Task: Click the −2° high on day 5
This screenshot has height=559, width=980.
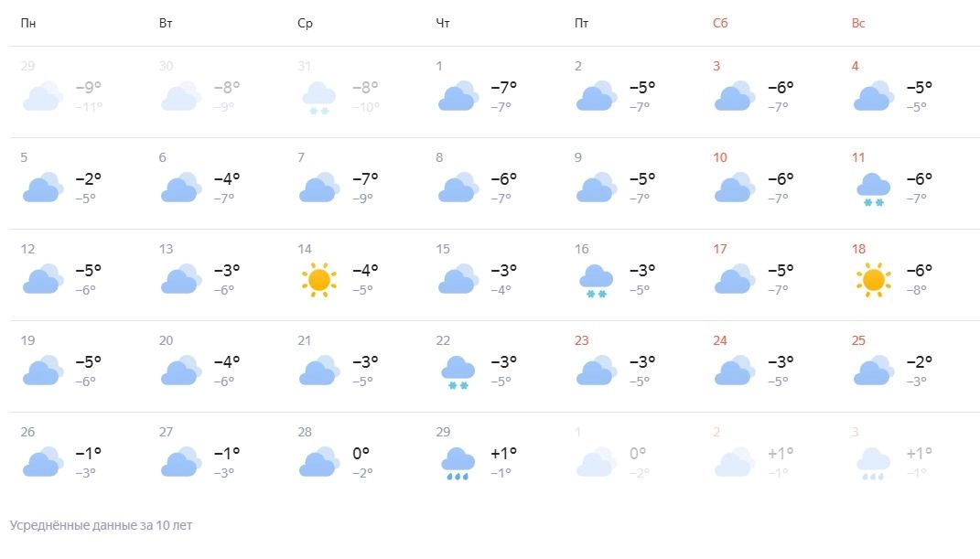Action: tap(88, 178)
